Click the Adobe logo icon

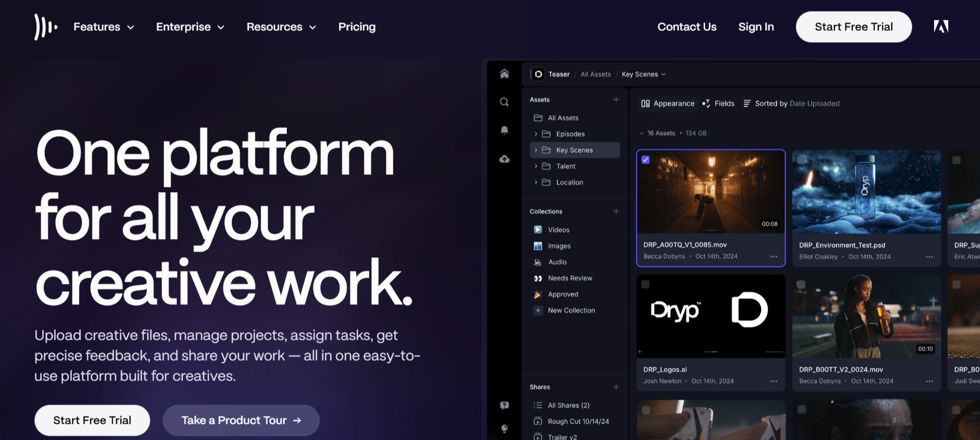coord(941,27)
